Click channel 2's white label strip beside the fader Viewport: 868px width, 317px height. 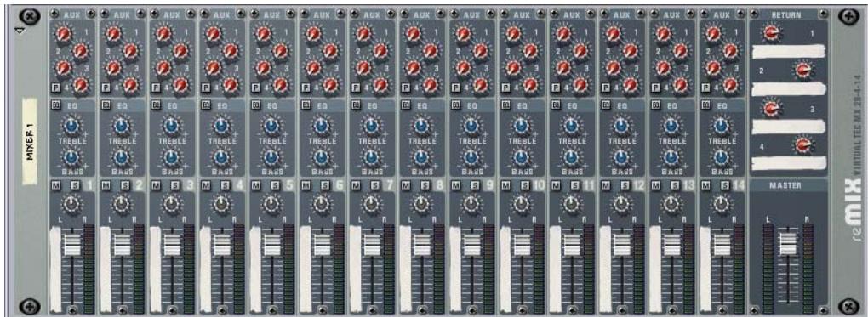coord(106,269)
